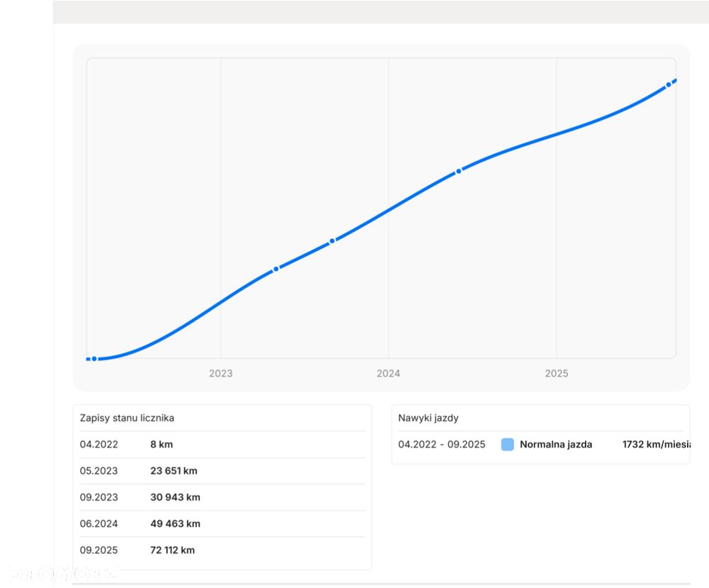Click the 09.2023 date entry
The image size is (709, 588).
click(99, 497)
